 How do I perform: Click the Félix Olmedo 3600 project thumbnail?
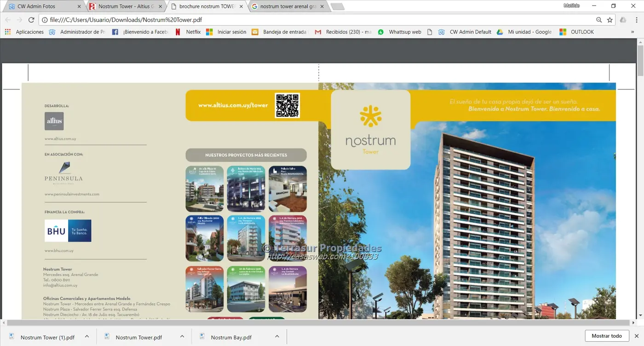click(x=205, y=238)
